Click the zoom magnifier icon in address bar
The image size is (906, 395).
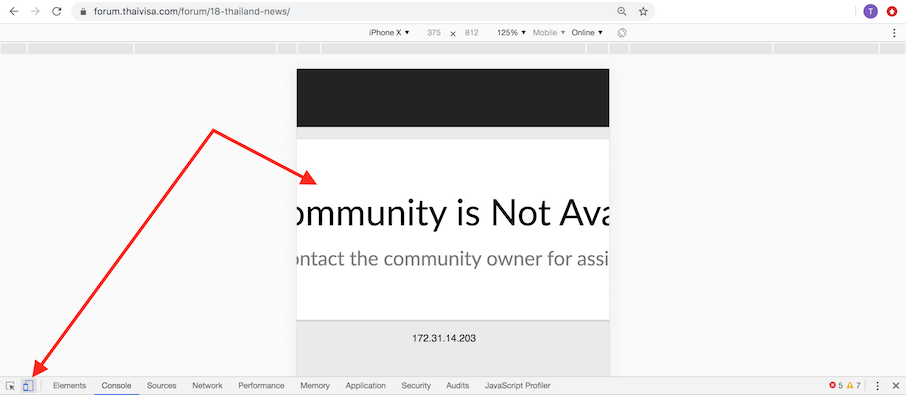(622, 12)
